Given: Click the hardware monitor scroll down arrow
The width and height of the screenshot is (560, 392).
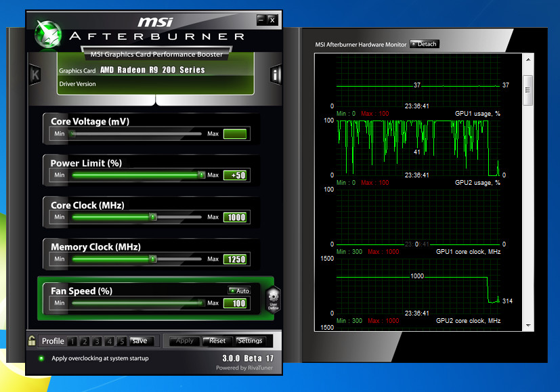Looking at the screenshot, I should 528,326.
